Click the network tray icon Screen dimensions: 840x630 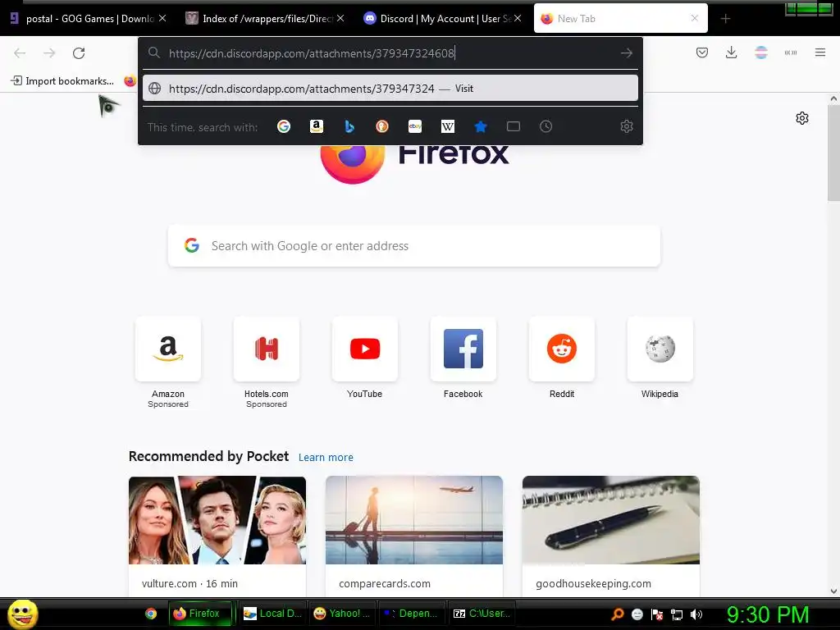click(677, 615)
